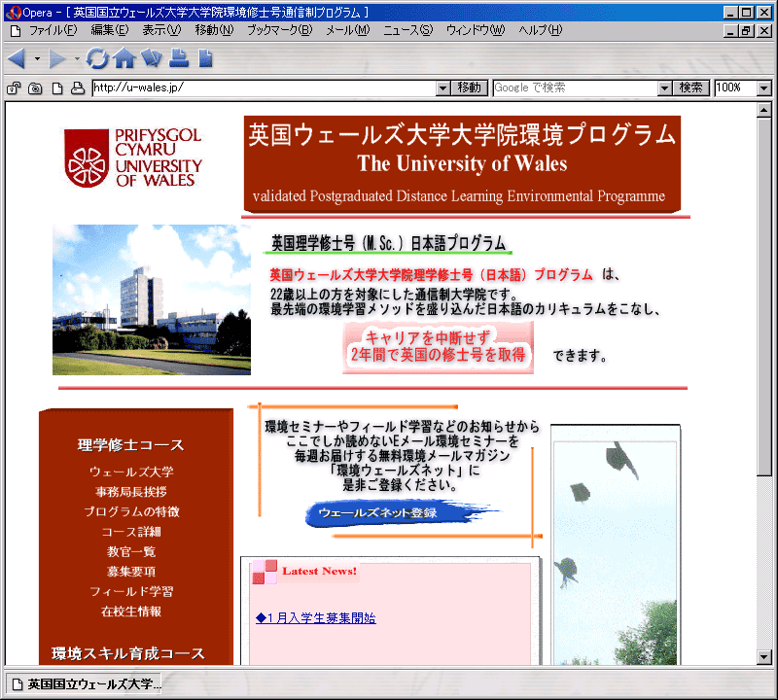Viewport: 778px width, 700px height.
Task: Click into the http://u-wales.jp/ address field
Action: tap(264, 88)
